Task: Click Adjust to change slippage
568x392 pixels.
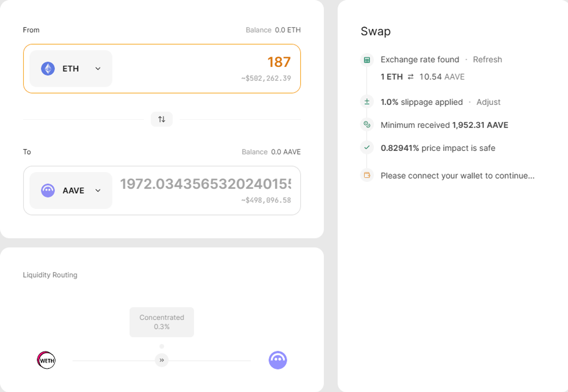Action: [488, 102]
